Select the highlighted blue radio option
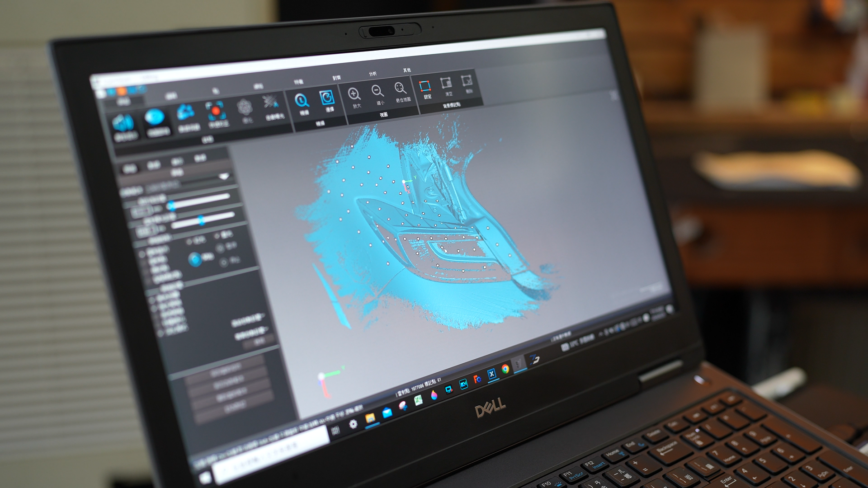 (x=195, y=259)
